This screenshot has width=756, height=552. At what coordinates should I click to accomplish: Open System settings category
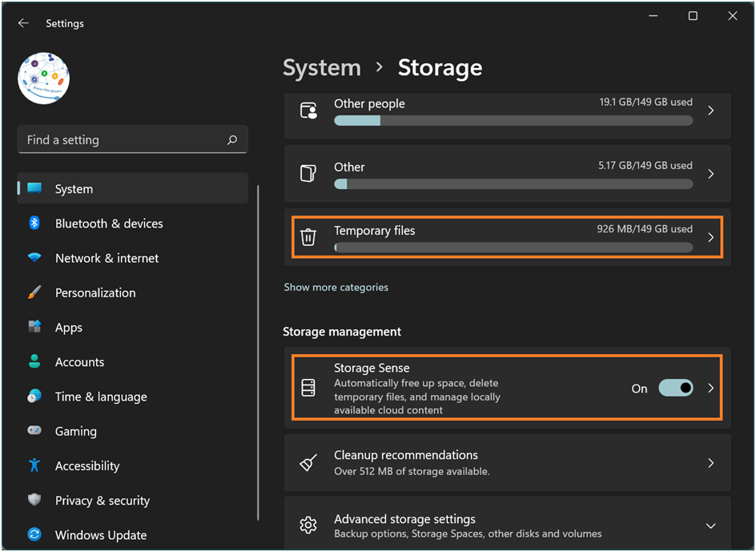click(133, 188)
